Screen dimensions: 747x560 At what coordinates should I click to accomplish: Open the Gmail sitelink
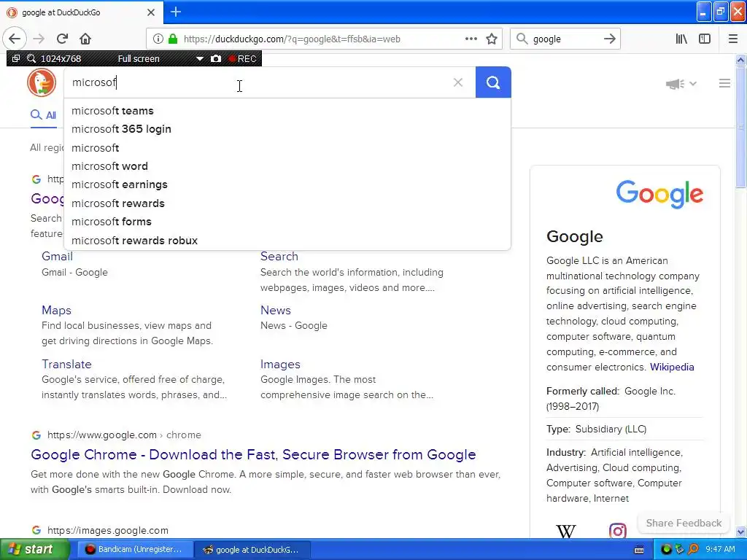click(x=57, y=256)
